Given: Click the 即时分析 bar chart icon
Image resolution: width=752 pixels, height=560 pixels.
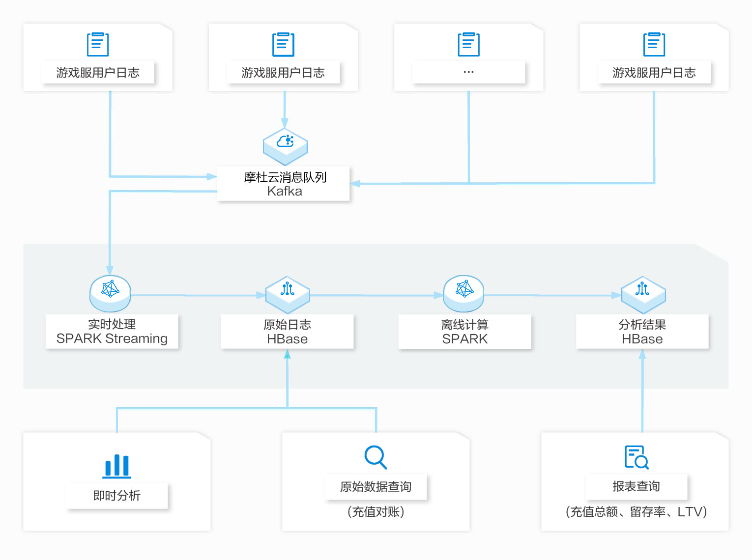Looking at the screenshot, I should tap(117, 466).
